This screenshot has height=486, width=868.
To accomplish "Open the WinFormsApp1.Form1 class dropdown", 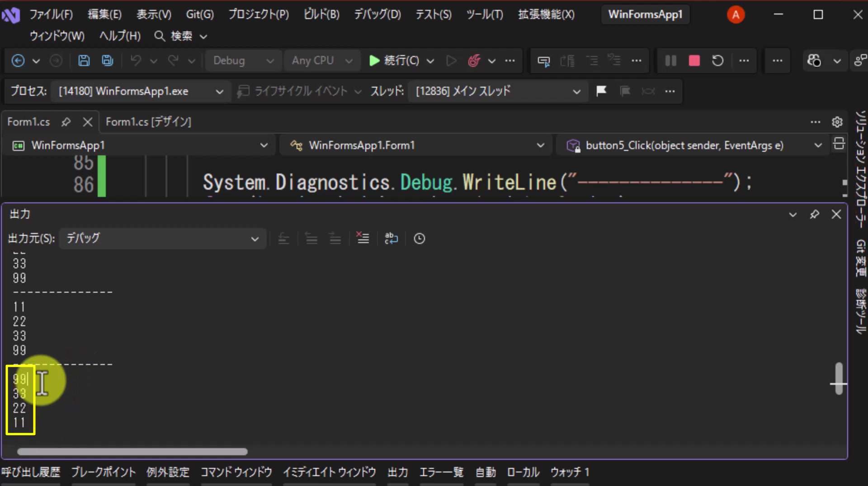I will [x=416, y=145].
